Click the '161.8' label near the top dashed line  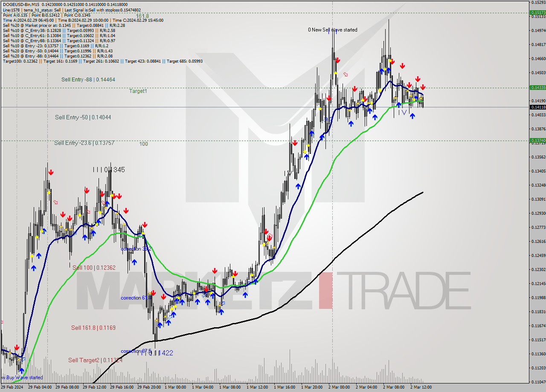point(142,16)
